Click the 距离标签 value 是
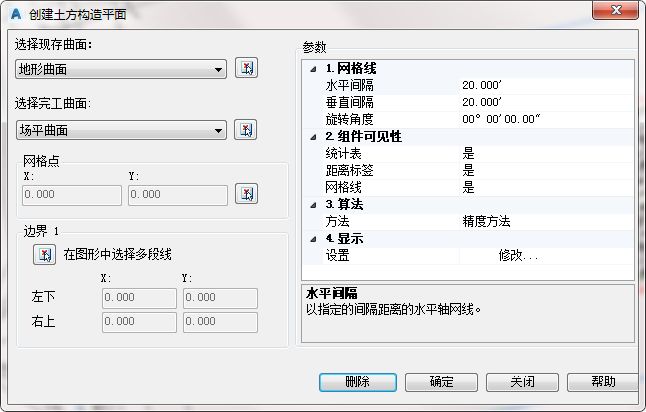 (x=468, y=171)
